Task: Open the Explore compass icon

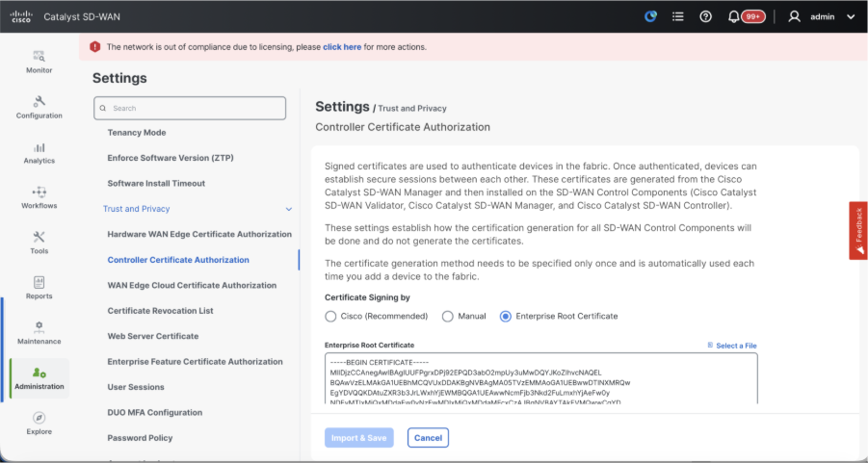Action: (39, 423)
